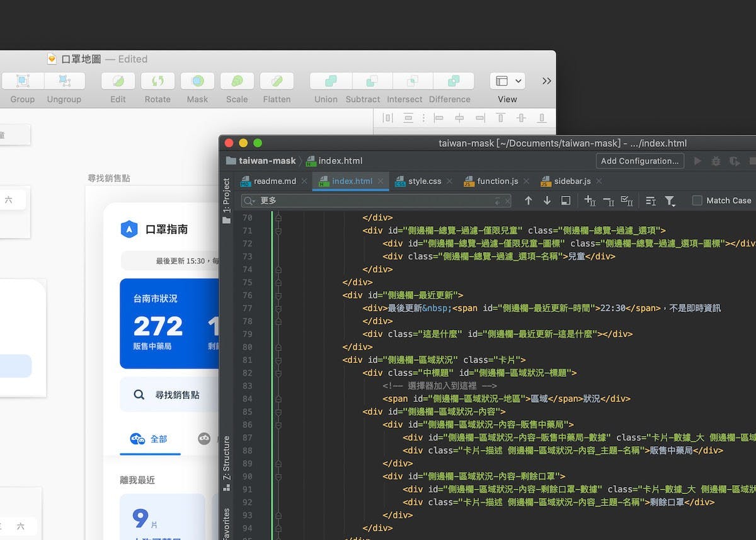Align left edges in Sketch inspector
Image resolution: width=756 pixels, height=540 pixels.
[438, 118]
